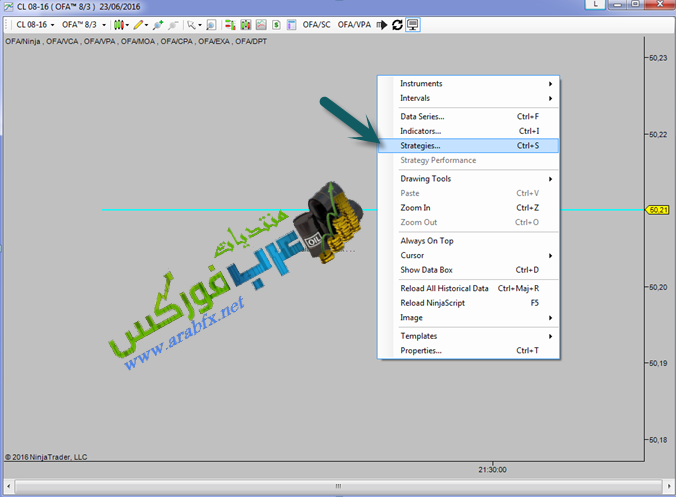Toggle Show Data Box menu entry
The height and width of the screenshot is (497, 676).
click(x=469, y=270)
